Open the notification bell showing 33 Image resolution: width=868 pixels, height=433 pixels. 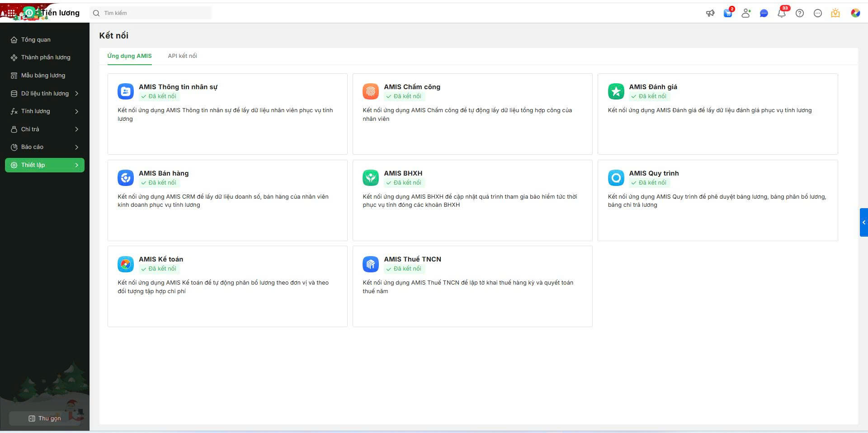click(x=782, y=13)
